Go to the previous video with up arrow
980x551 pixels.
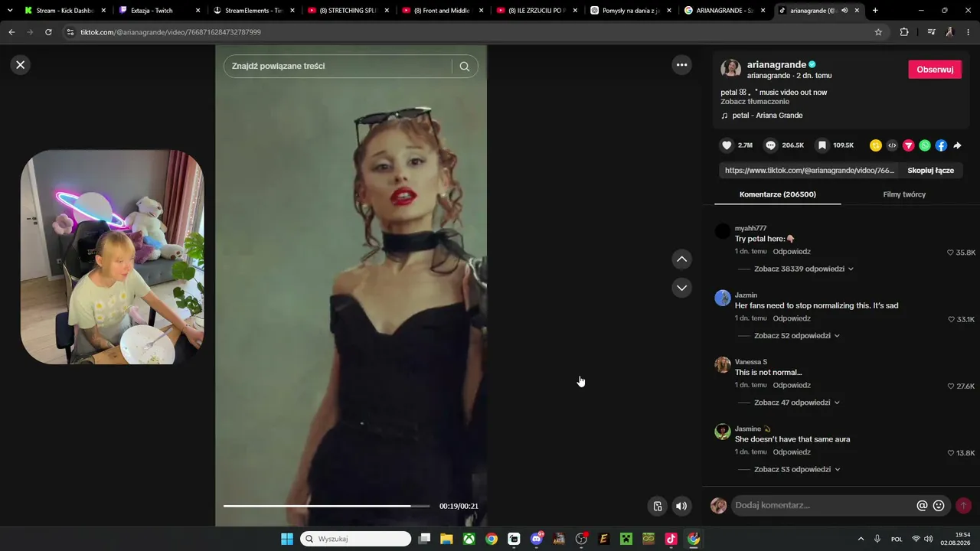(681, 259)
